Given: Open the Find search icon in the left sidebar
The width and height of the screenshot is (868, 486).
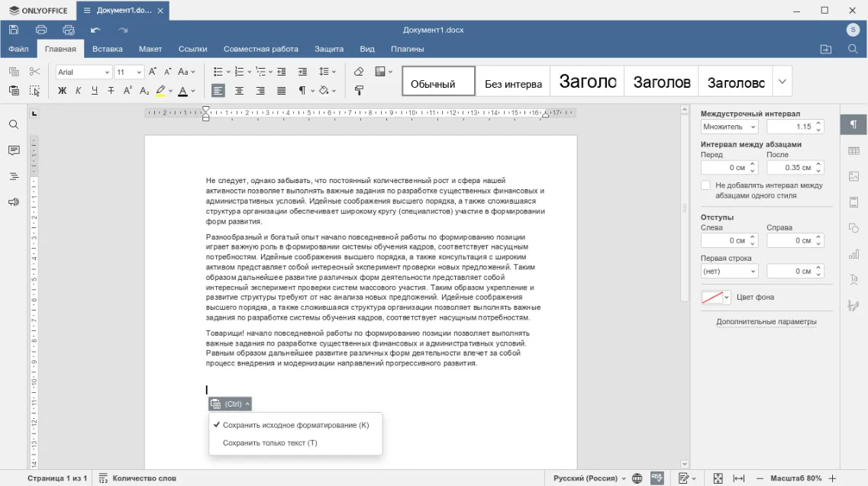Looking at the screenshot, I should click(x=14, y=124).
